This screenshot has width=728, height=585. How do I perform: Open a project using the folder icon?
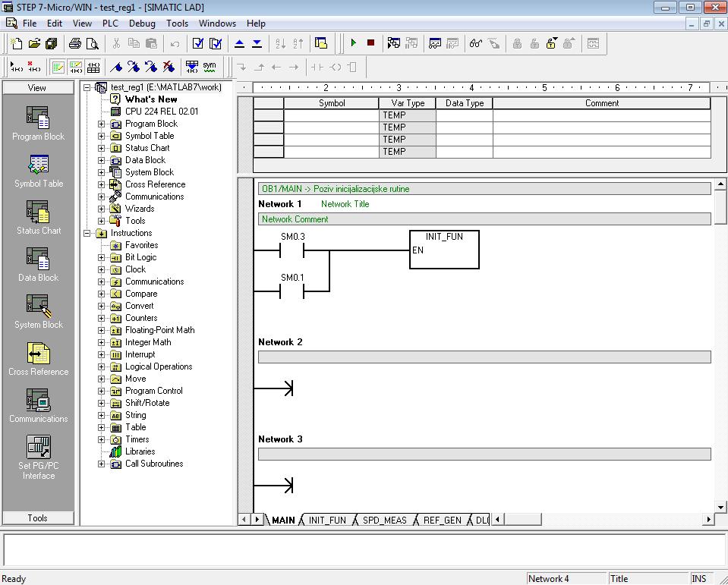click(34, 43)
